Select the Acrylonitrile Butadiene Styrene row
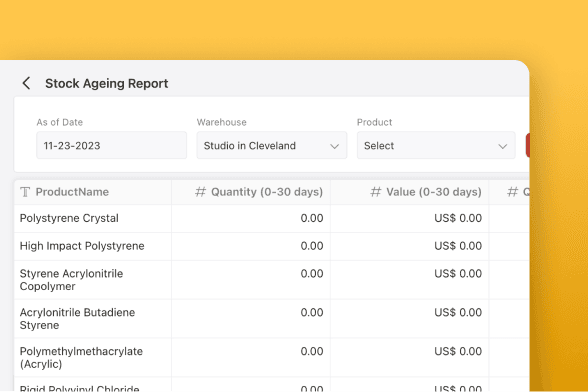This screenshot has width=588, height=392. 272,318
